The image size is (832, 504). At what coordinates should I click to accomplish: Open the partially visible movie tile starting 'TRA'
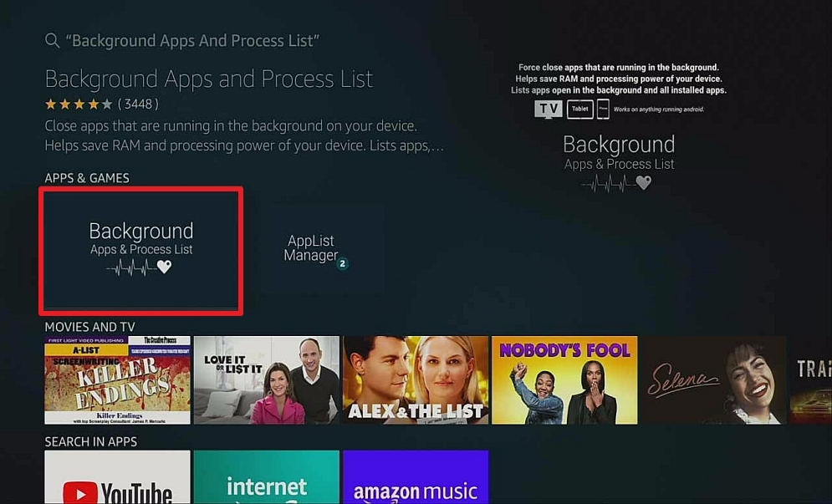tap(811, 379)
